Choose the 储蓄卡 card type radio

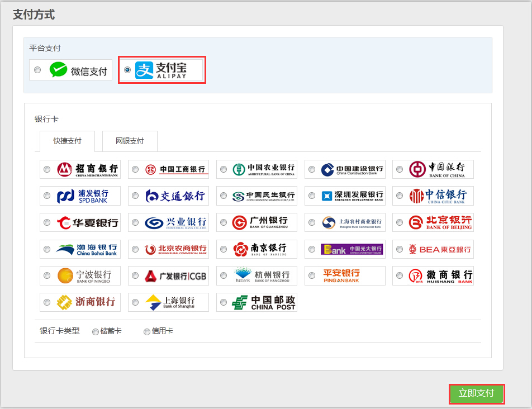click(96, 332)
